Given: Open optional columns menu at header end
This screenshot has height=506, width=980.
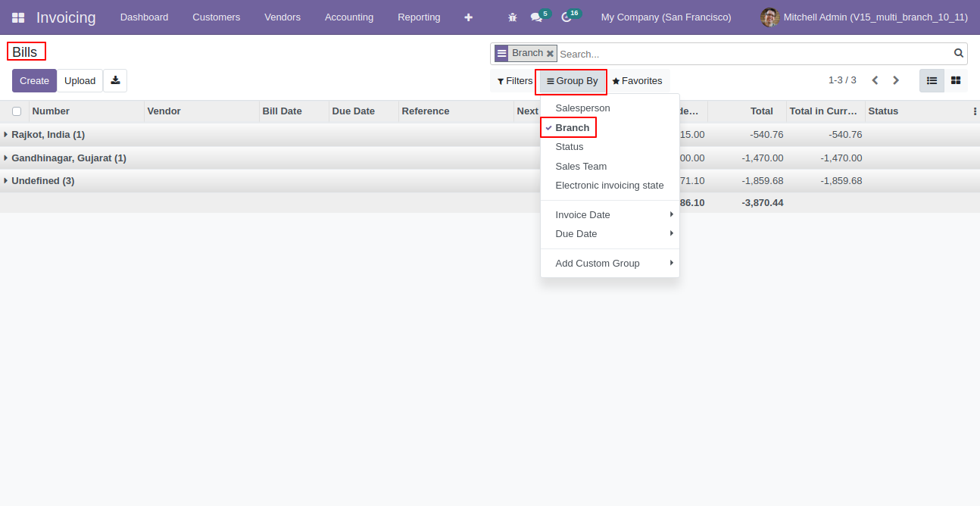Looking at the screenshot, I should coord(974,111).
